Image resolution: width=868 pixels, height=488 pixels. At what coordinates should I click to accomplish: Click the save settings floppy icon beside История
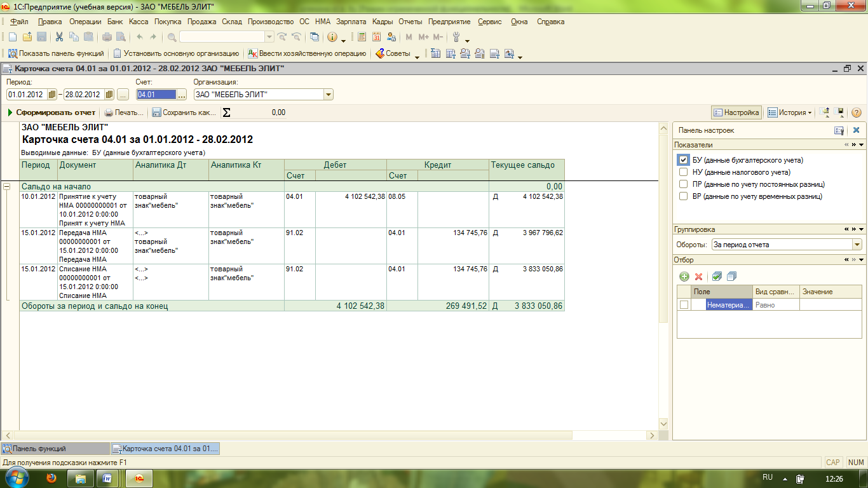coord(839,112)
